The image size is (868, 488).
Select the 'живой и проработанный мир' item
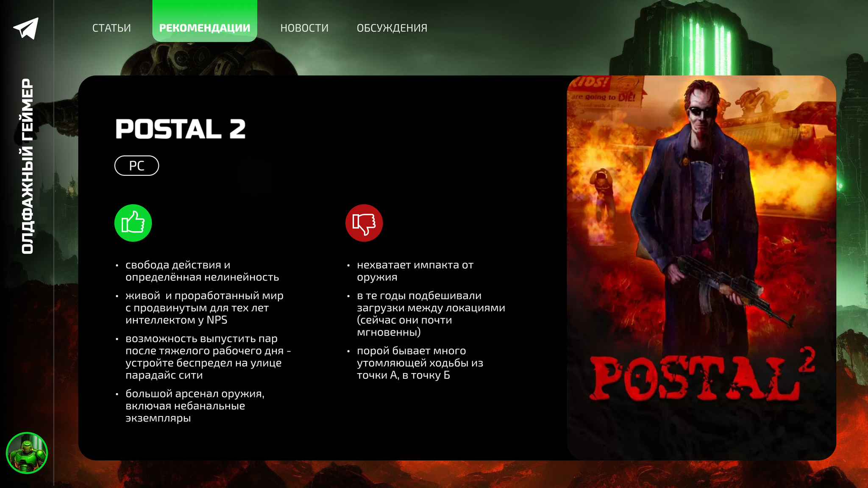click(x=204, y=308)
